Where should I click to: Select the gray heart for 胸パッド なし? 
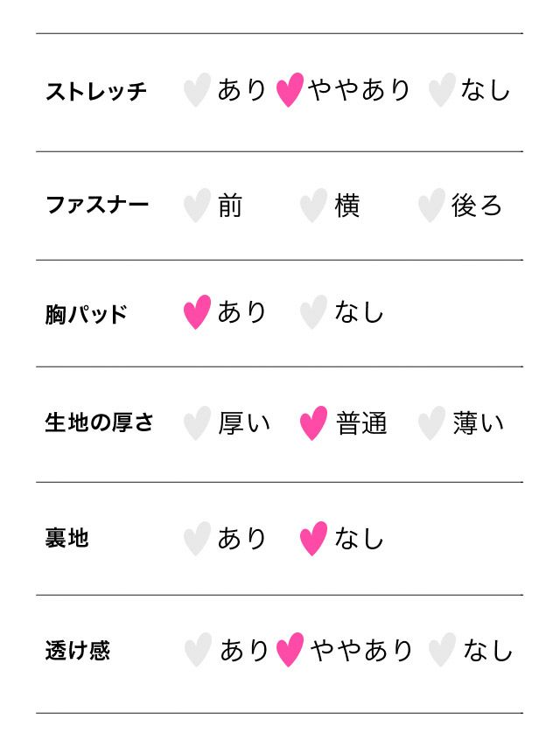(313, 312)
